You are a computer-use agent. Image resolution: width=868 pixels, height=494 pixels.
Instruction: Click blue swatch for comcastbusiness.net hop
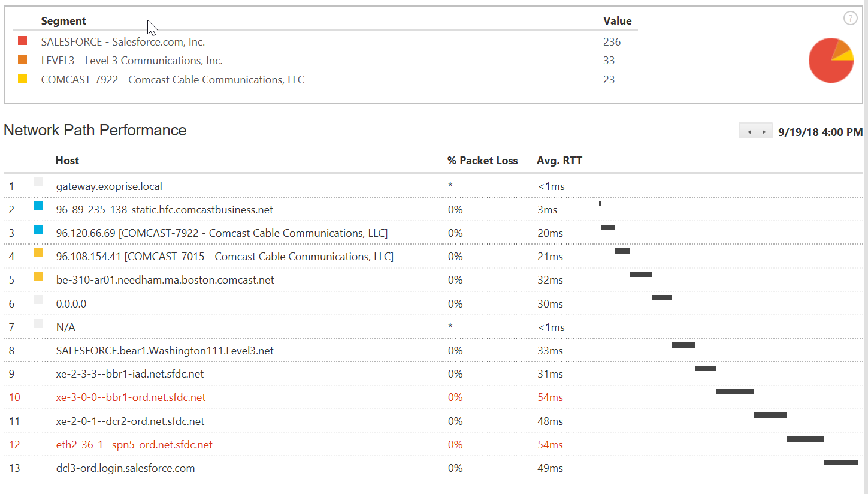38,206
